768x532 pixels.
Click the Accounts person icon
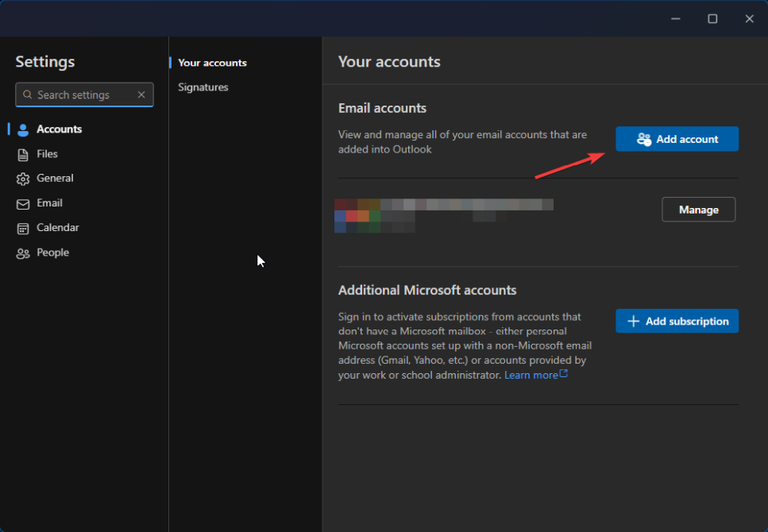coord(22,129)
